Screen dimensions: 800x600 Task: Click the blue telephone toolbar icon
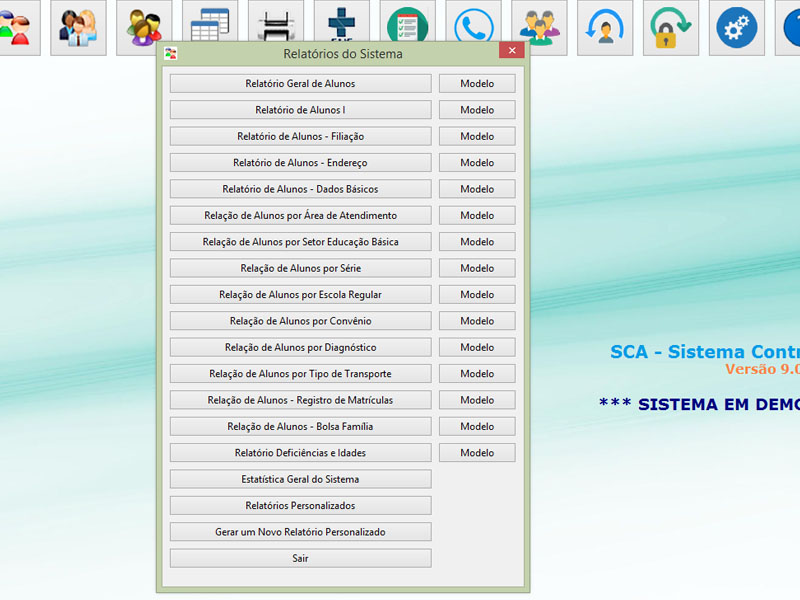[473, 27]
